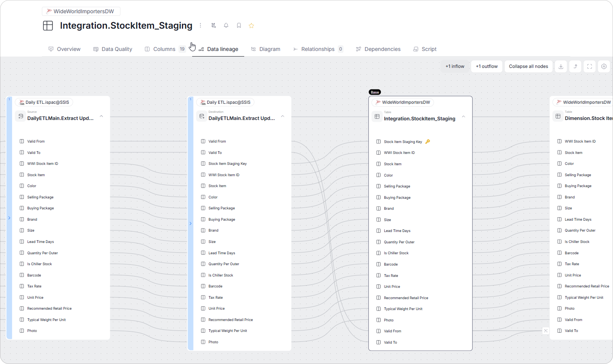Bookmark the asset using the bookmark icon
613x364 pixels.
tap(239, 25)
